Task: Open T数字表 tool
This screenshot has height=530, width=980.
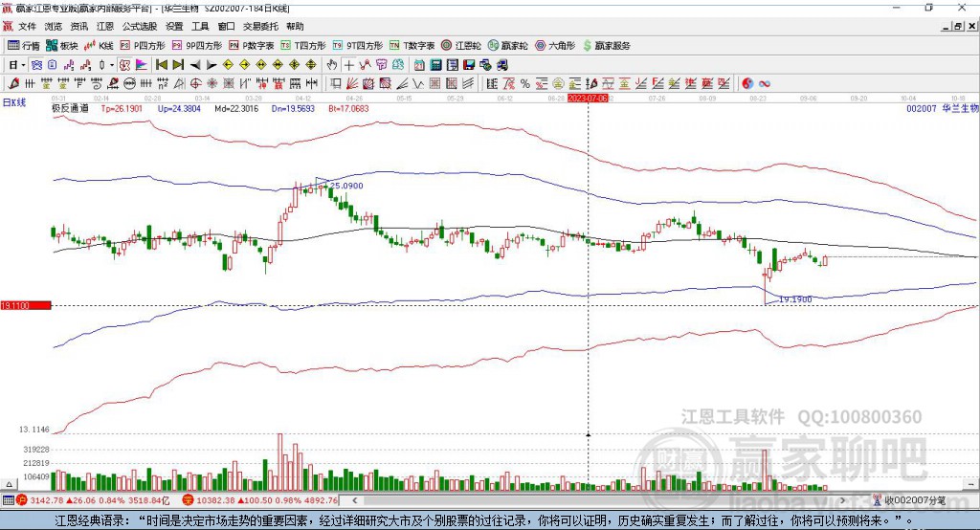Action: pos(412,46)
